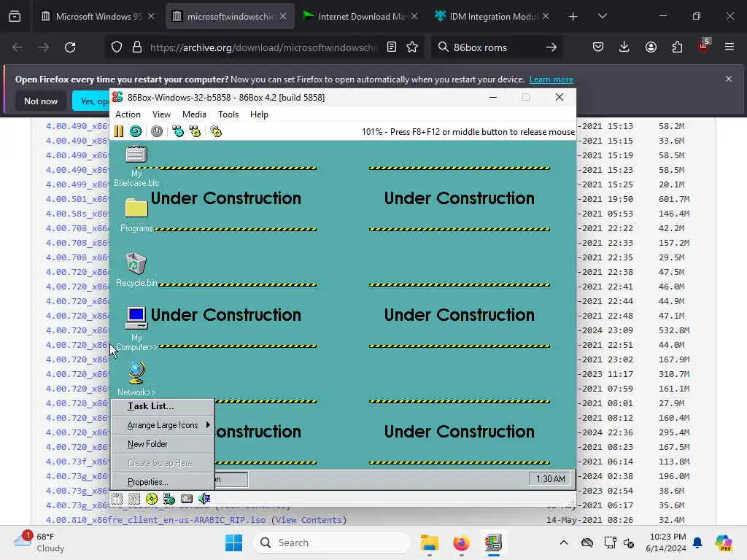
Task: Select the Recycle bin desktop icon
Action: (x=136, y=270)
